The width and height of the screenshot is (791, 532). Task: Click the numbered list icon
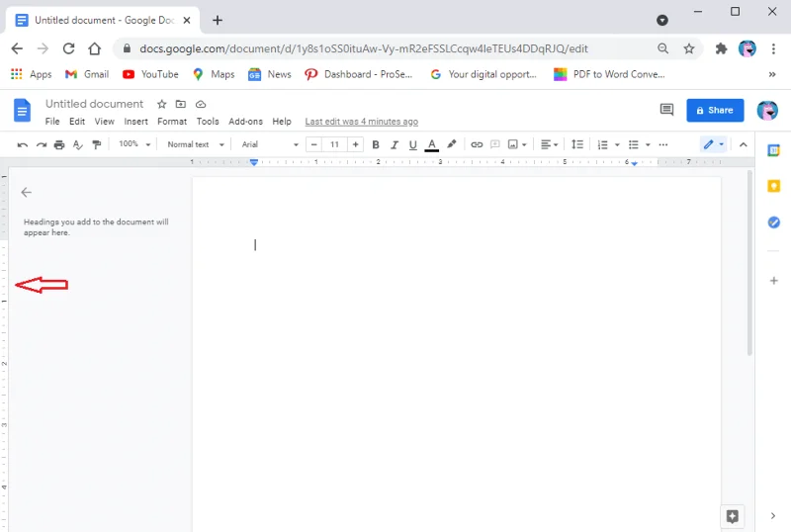tap(602, 144)
